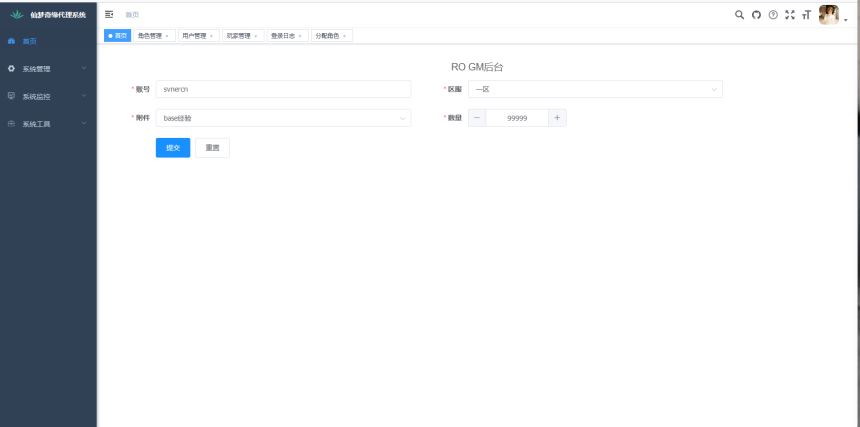Click the green lotus logo in sidebar
The image size is (860, 427).
15,15
